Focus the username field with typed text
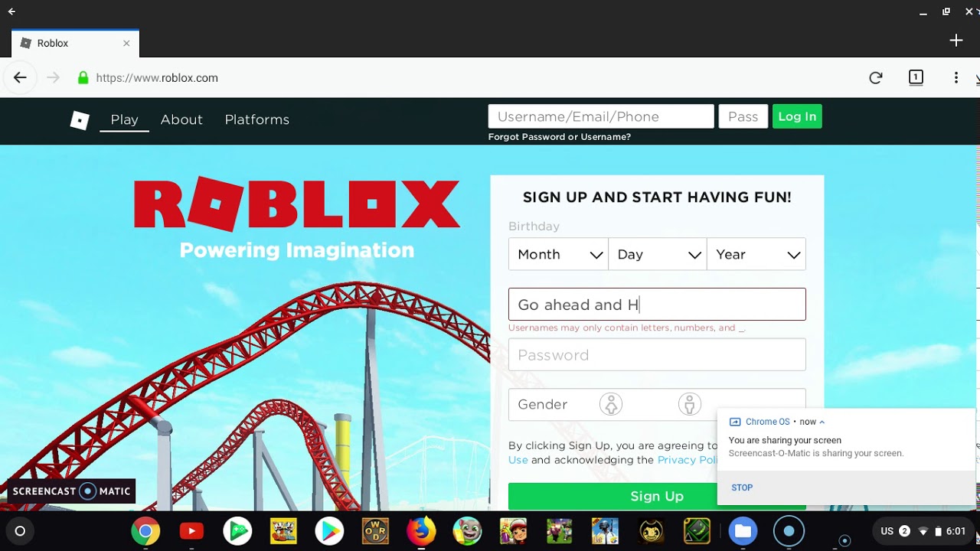 click(657, 305)
